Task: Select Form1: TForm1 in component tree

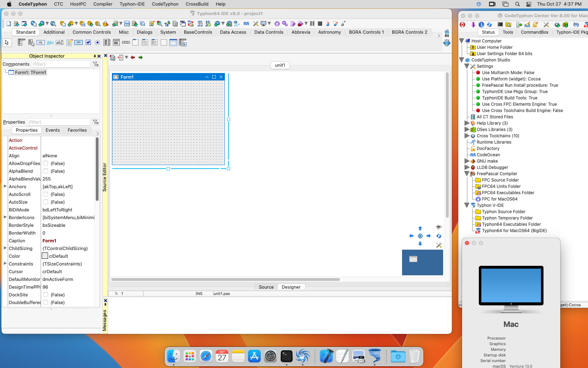Action: [x=31, y=72]
